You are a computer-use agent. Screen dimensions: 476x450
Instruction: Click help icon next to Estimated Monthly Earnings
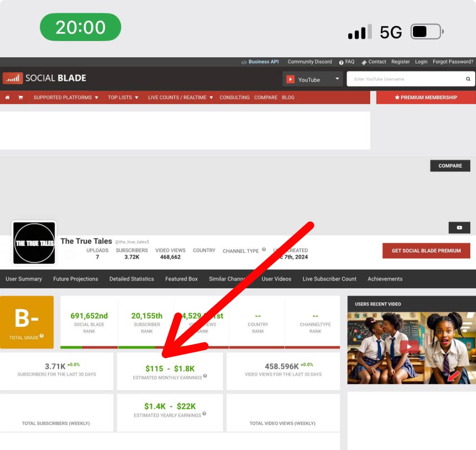[205, 376]
